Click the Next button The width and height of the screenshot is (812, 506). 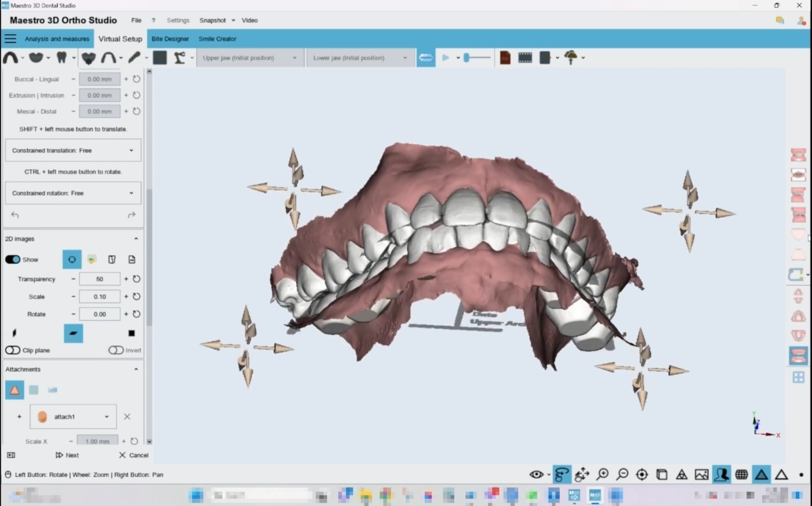coord(67,455)
